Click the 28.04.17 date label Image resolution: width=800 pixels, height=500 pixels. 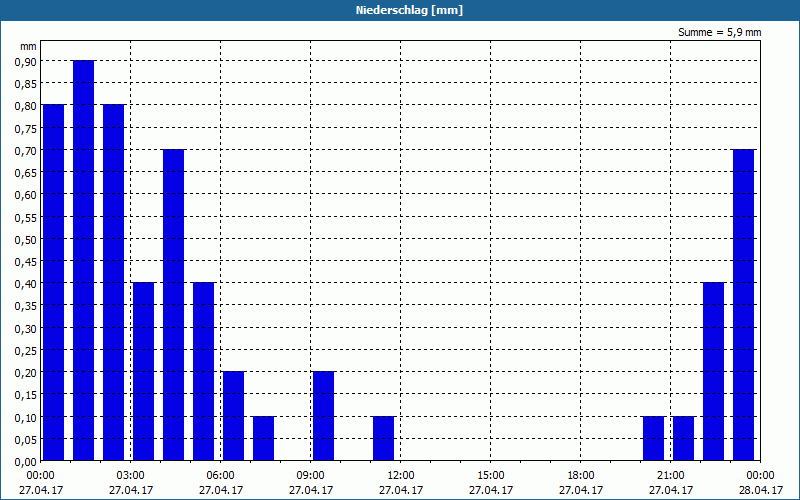(x=761, y=490)
